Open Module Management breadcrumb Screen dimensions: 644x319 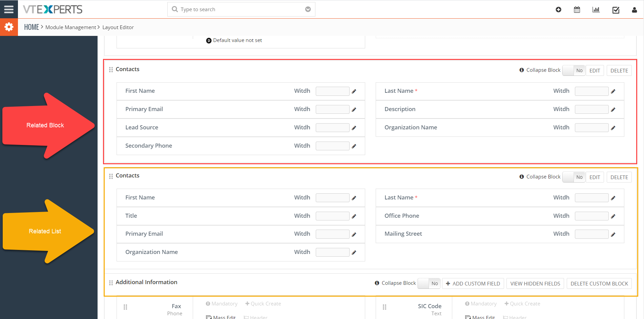pyautogui.click(x=71, y=27)
